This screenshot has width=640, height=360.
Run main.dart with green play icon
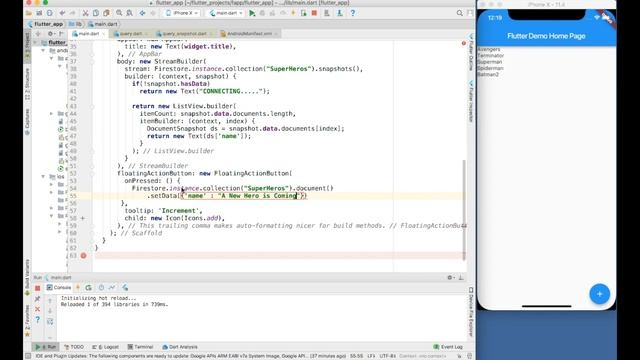pyautogui.click(x=252, y=13)
